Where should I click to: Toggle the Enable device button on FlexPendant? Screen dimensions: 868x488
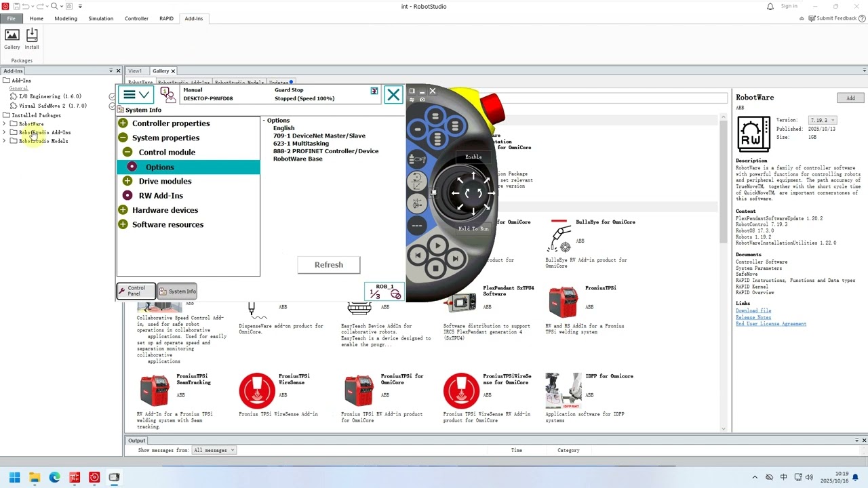click(473, 157)
